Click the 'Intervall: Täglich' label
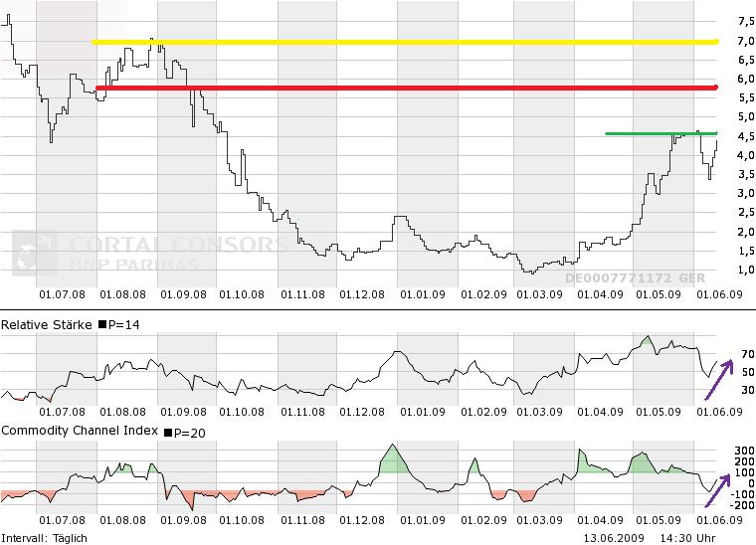This screenshot has height=545, width=756. (x=44, y=538)
